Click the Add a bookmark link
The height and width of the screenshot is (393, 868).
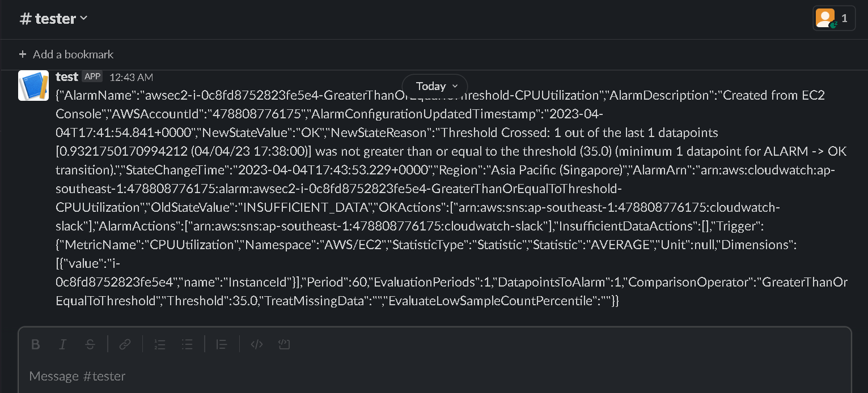(x=73, y=54)
